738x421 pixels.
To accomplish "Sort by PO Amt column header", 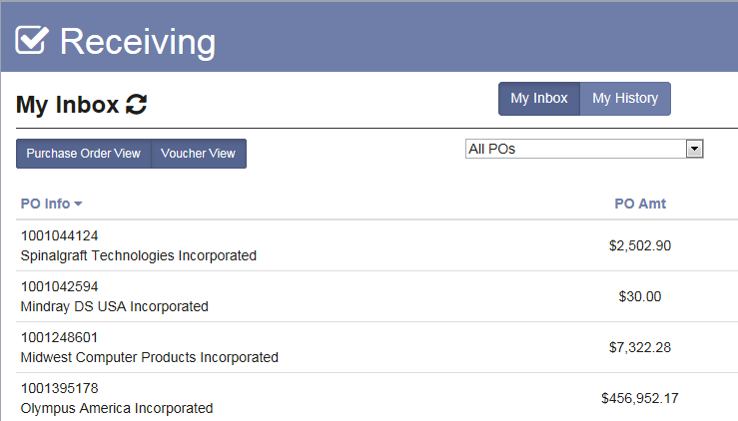I will pyautogui.click(x=640, y=204).
